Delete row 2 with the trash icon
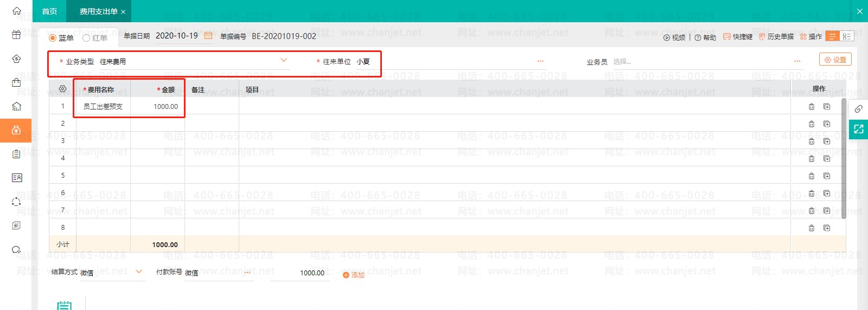This screenshot has width=868, height=310. (812, 124)
